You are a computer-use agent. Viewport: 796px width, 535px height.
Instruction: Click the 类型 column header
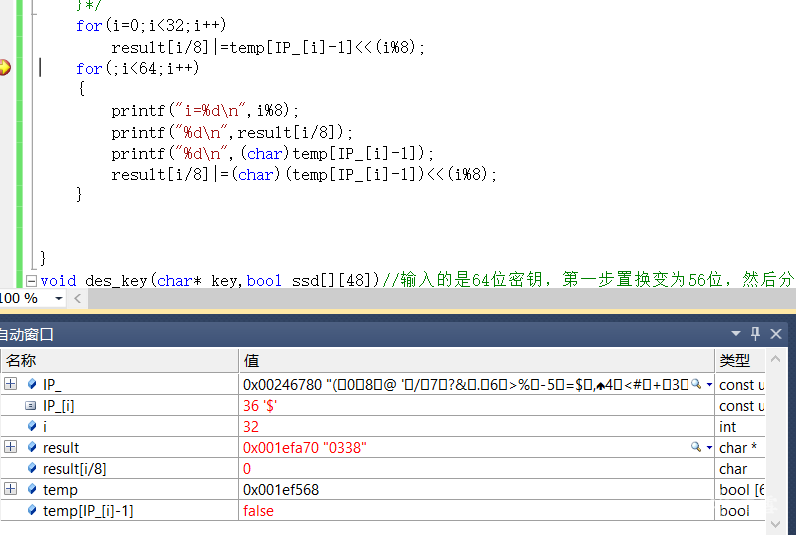740,360
